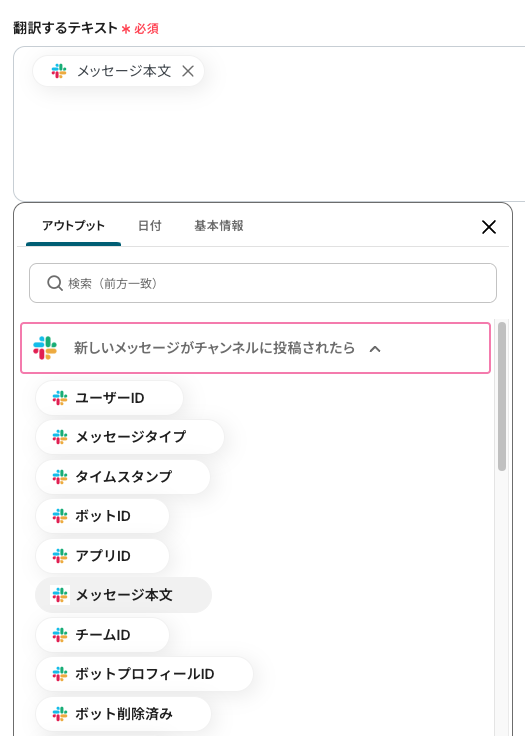525x736 pixels.
Task: Select the アウトプット tab
Action: 73,226
